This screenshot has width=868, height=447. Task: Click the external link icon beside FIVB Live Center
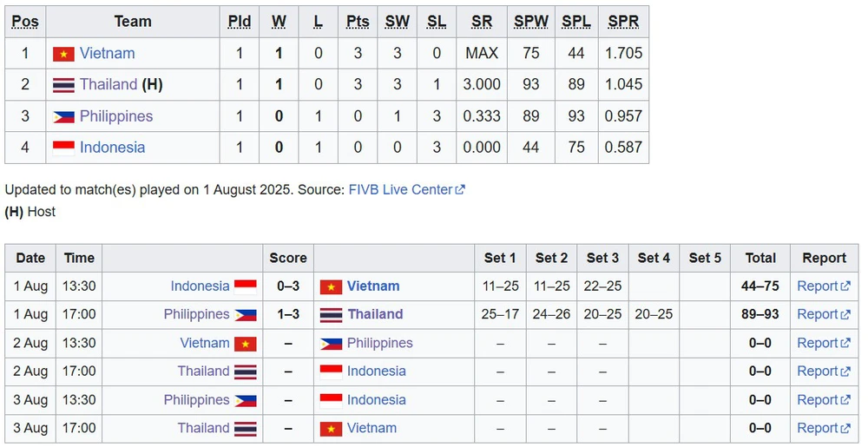click(460, 190)
